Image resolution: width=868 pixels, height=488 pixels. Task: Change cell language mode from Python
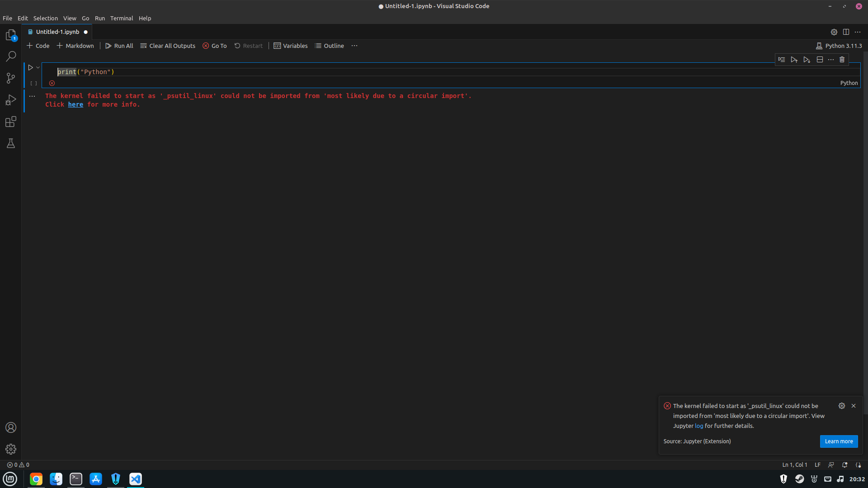point(849,83)
